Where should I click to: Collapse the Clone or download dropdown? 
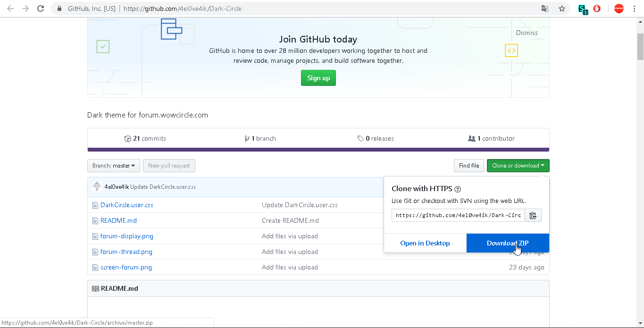[x=518, y=166]
